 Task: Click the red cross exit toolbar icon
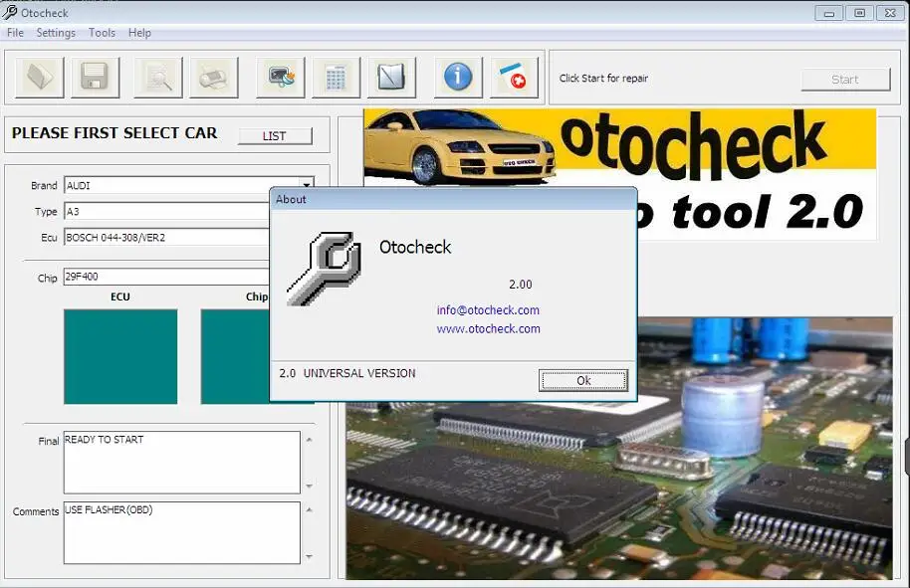point(514,78)
